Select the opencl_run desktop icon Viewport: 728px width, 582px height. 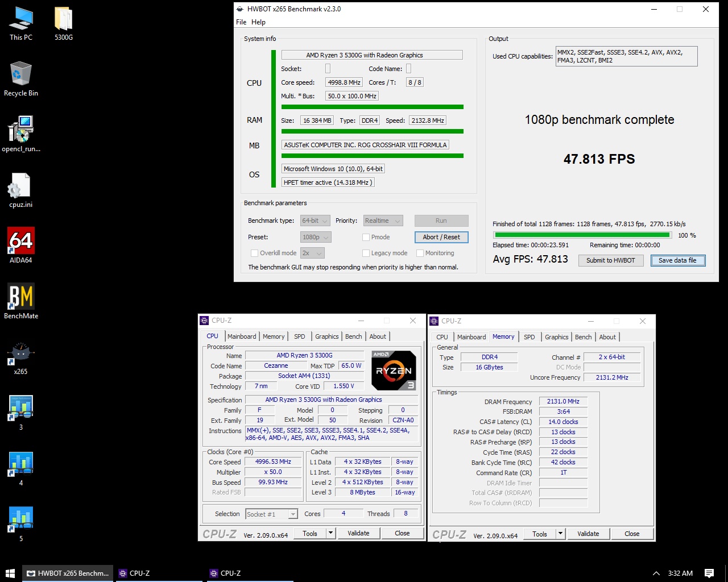[x=21, y=135]
